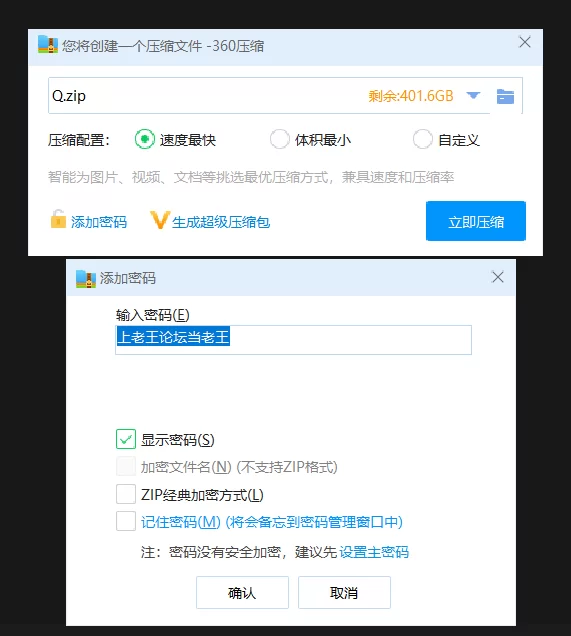The width and height of the screenshot is (571, 636).
Task: Start compression with 立即压缩 button
Action: [476, 221]
